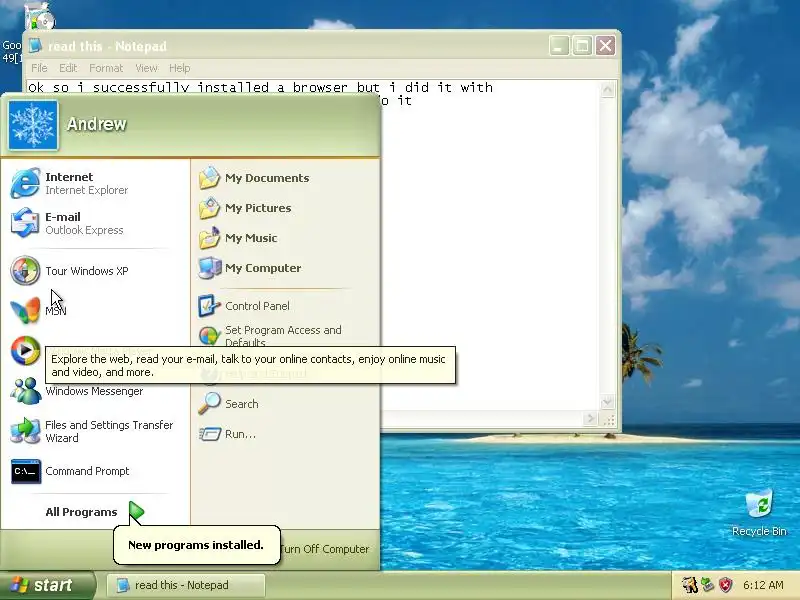Open Set Program Access and Defaults

tap(286, 335)
